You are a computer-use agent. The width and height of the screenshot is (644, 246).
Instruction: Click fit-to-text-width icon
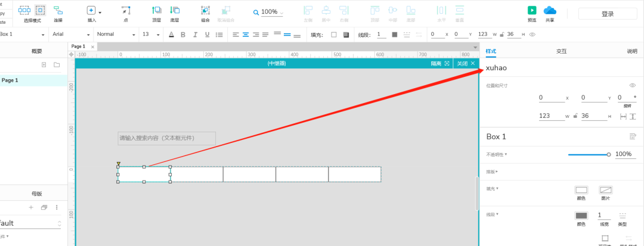623,116
